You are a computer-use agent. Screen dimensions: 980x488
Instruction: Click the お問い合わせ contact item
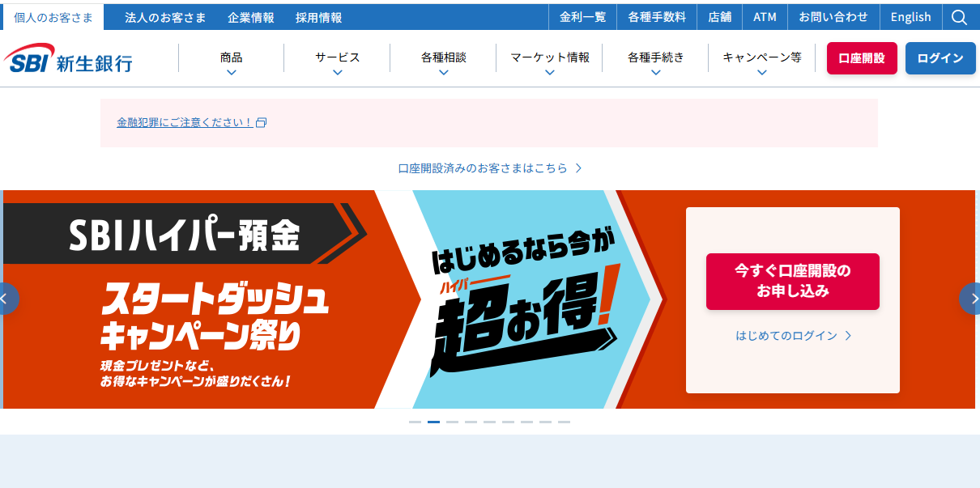click(x=835, y=16)
